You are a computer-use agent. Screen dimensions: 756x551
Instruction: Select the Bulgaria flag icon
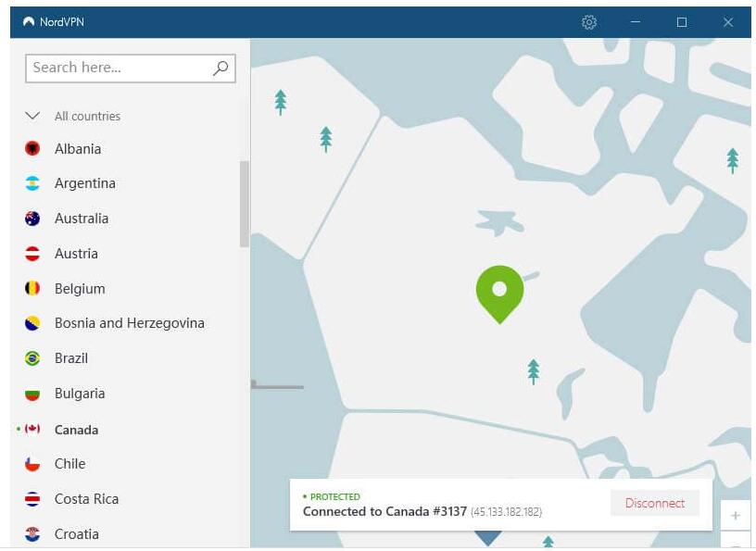(x=32, y=394)
